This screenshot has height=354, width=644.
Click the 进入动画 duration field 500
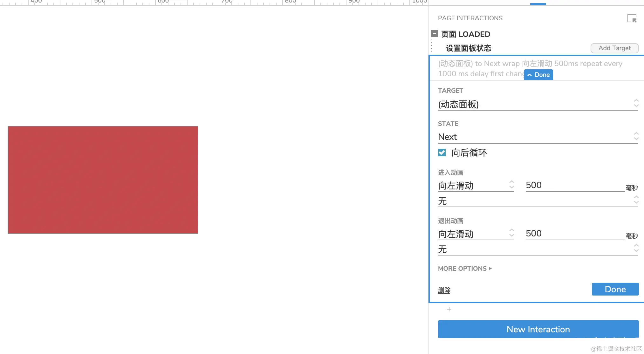tap(575, 185)
